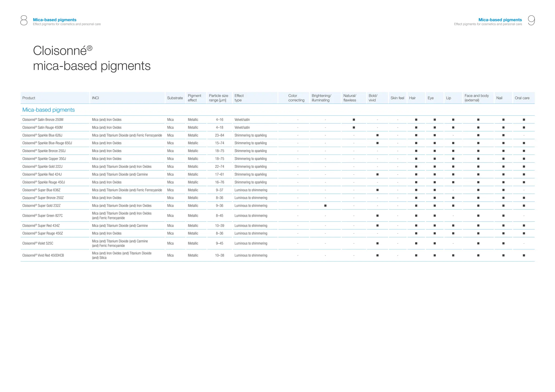Click the page number 9

[x=531, y=21]
